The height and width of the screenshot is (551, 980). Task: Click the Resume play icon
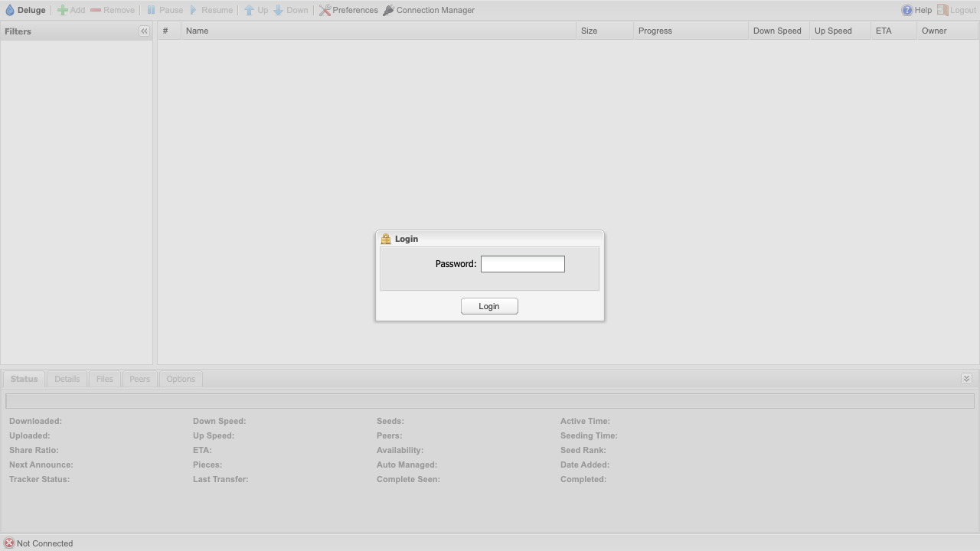pos(194,10)
